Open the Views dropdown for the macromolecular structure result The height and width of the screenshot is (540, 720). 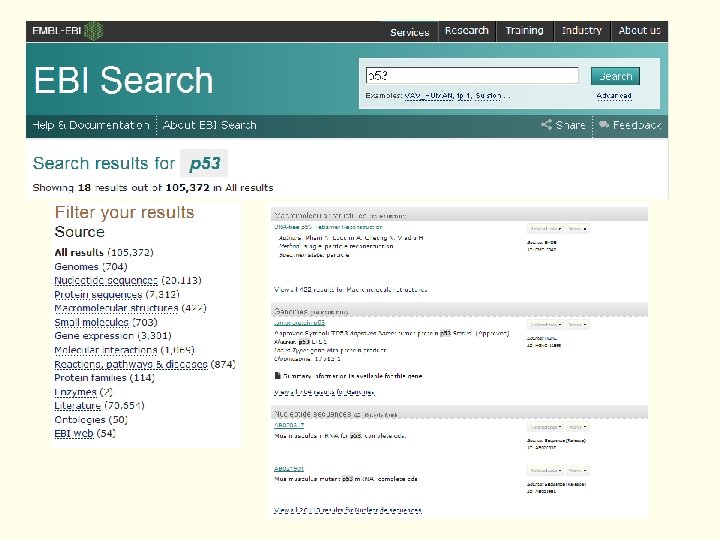point(578,229)
